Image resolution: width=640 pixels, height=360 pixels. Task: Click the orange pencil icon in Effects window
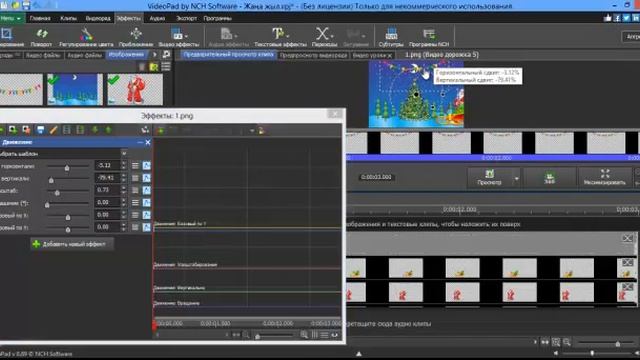53,130
